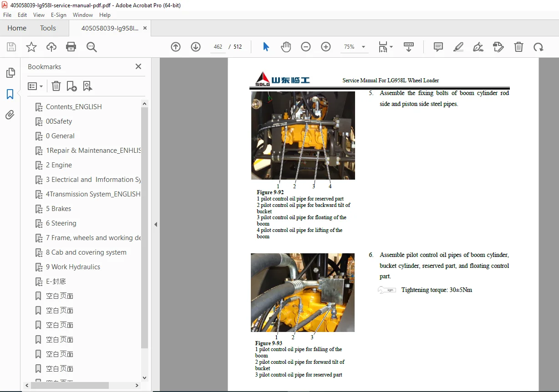Click the find current bookmark icon
559x392 pixels.
[87, 86]
